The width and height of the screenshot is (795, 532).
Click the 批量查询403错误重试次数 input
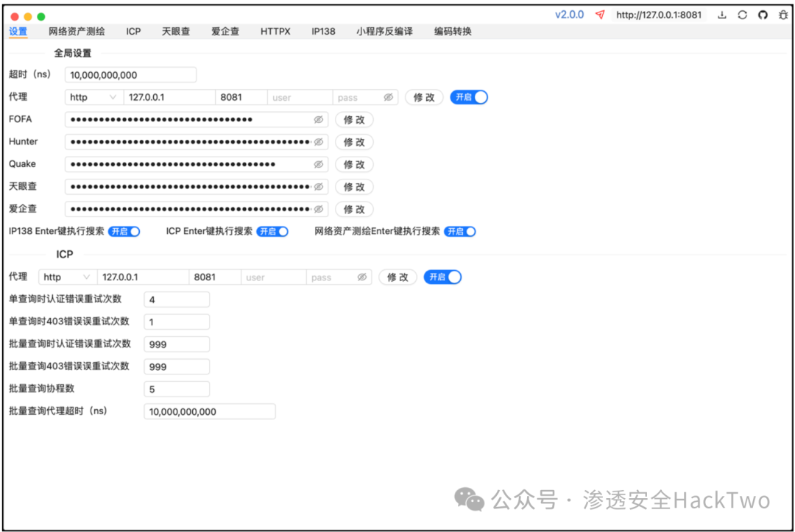(177, 366)
